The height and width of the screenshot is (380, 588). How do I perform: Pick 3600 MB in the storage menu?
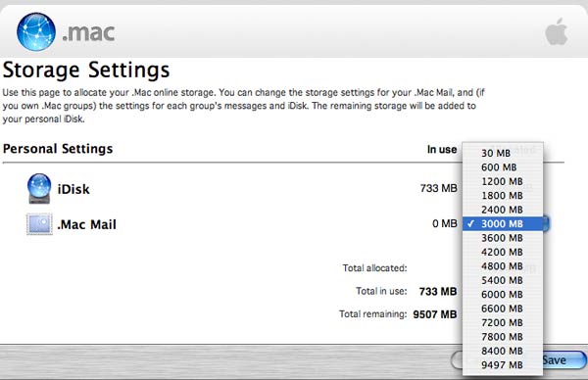point(503,238)
